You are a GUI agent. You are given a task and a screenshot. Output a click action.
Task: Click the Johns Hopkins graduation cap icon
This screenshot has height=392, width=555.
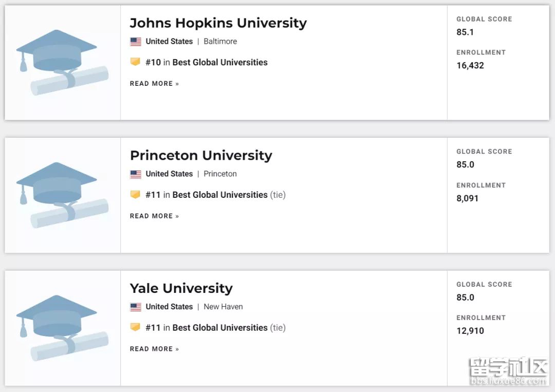point(62,63)
